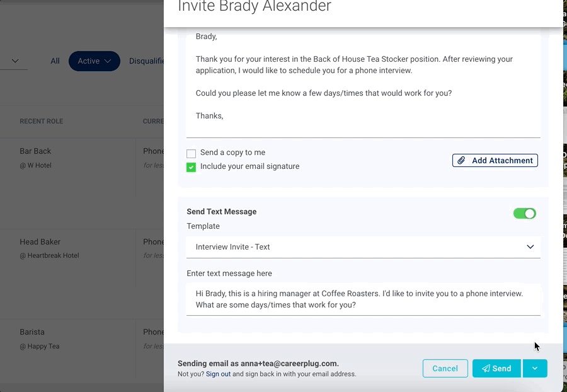Disable the Send Text Message toggle
Screen dimensions: 567x392
pos(524,214)
